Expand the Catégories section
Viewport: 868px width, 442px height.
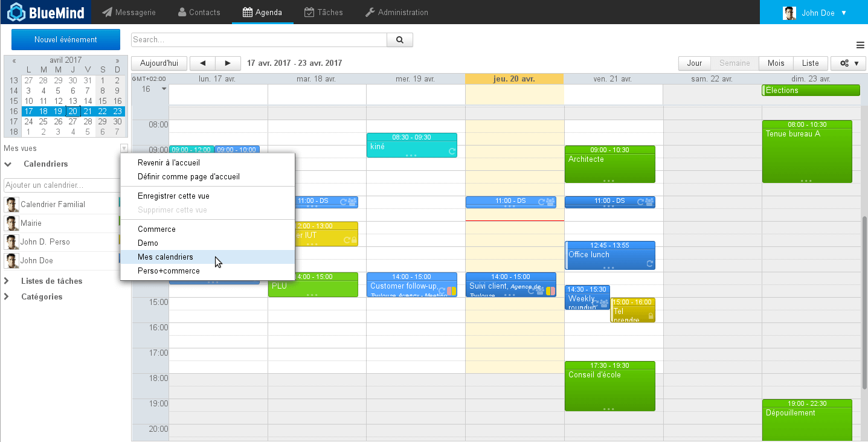coord(7,297)
